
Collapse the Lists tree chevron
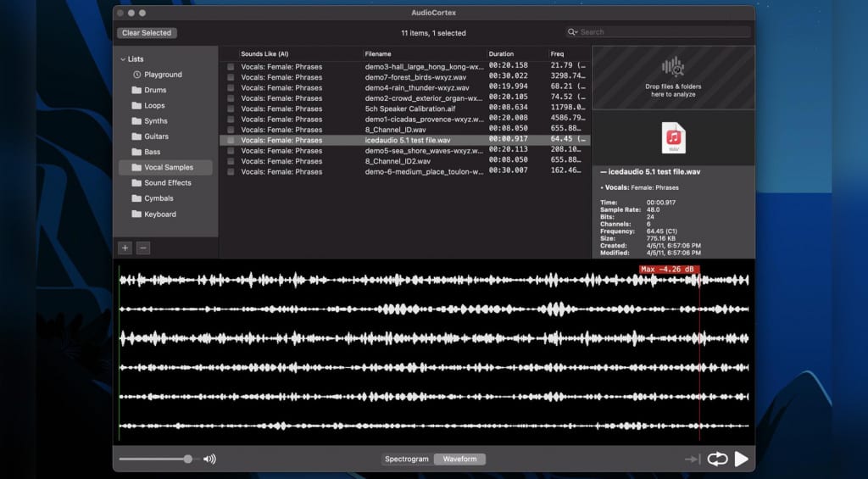coord(123,58)
